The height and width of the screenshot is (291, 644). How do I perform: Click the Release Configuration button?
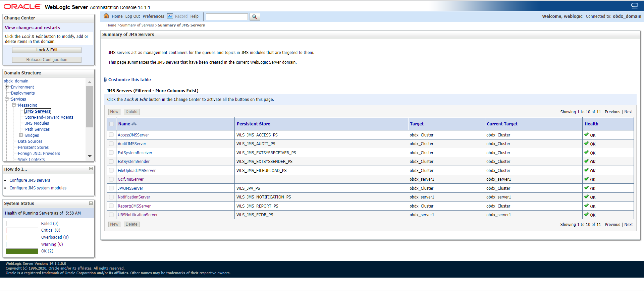[x=47, y=60]
